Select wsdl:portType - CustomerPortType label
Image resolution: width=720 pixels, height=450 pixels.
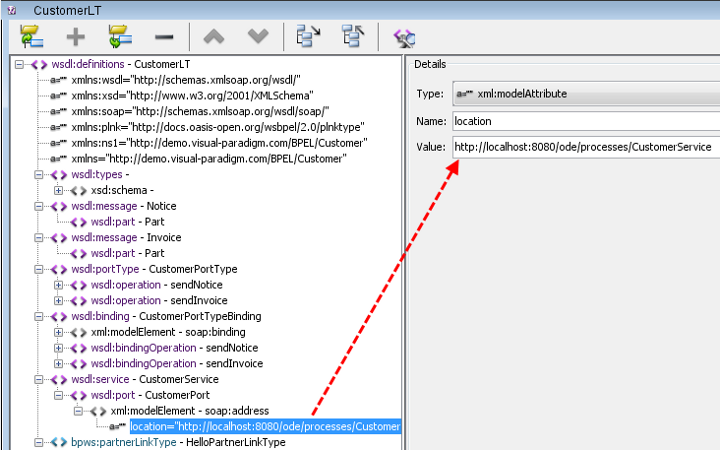point(154,269)
